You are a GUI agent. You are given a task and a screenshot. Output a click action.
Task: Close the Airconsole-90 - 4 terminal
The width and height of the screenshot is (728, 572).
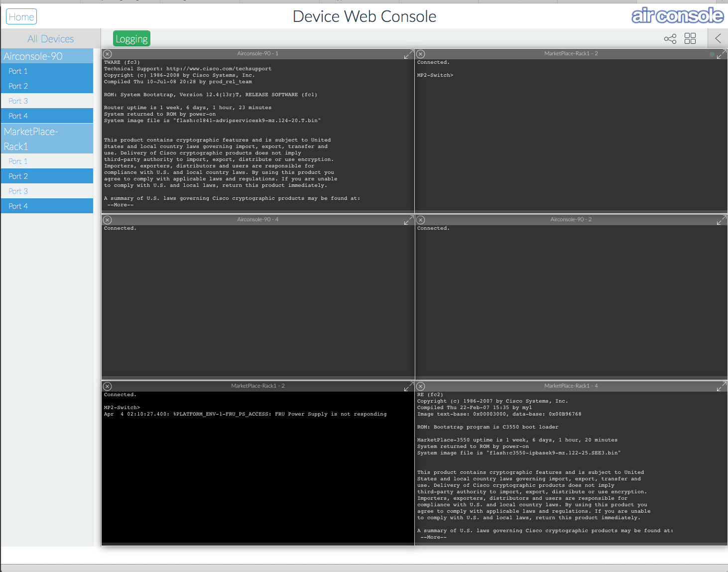pyautogui.click(x=108, y=220)
